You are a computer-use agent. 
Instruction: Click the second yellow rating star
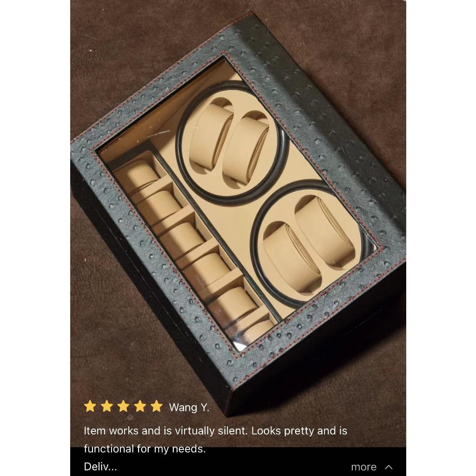[x=107, y=406]
